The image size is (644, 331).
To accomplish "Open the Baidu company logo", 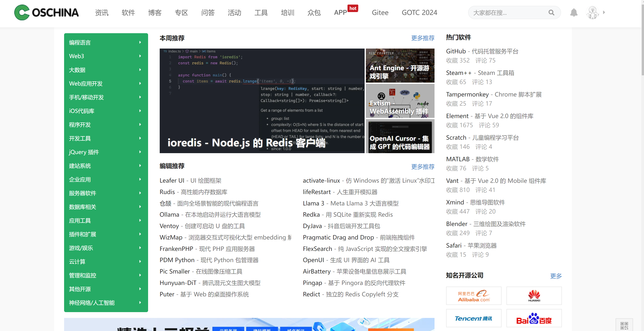I will click(534, 318).
